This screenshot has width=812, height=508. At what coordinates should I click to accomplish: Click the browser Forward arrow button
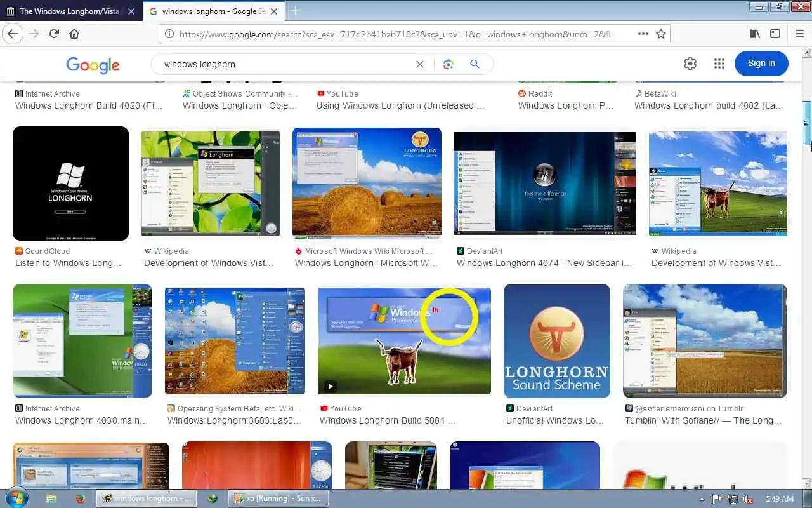34,34
